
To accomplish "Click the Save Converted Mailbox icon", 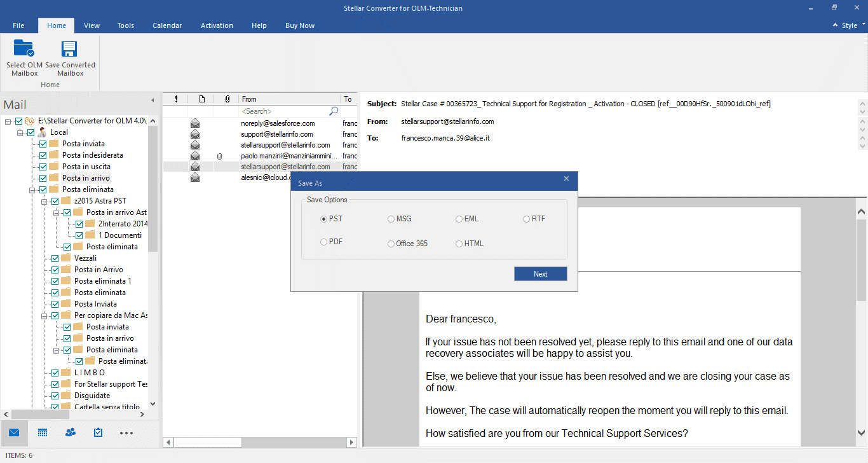I will click(70, 49).
